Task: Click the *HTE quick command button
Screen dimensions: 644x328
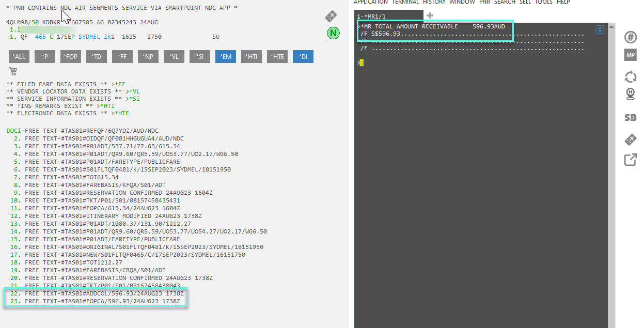Action: 277,57
